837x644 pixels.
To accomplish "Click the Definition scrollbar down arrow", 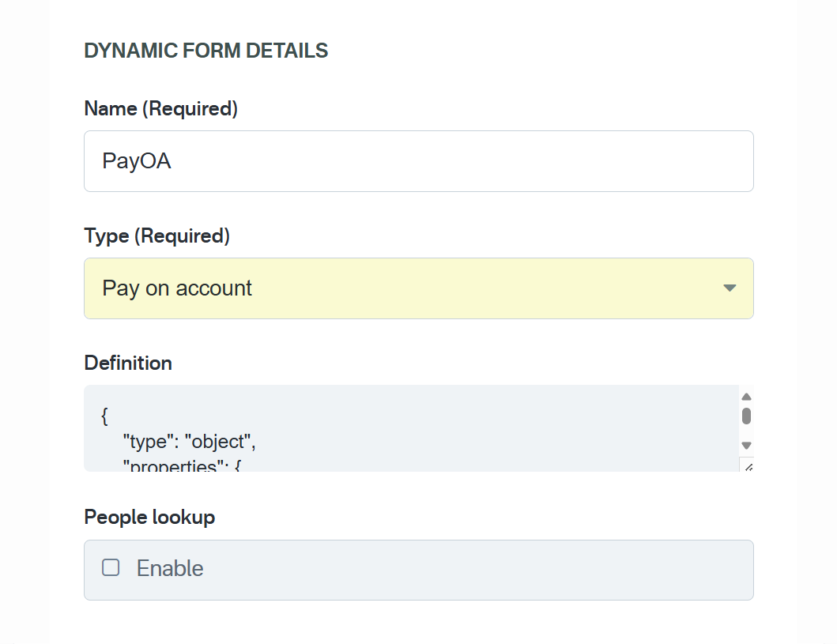I will coord(746,446).
